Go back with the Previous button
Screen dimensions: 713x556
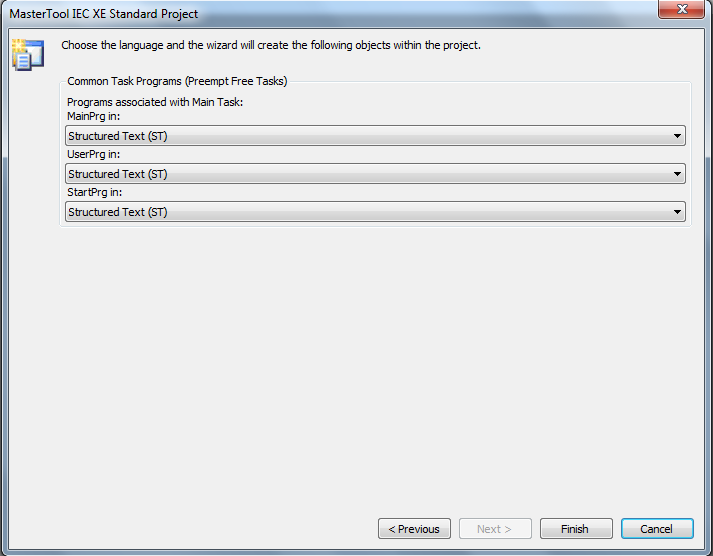(414, 529)
